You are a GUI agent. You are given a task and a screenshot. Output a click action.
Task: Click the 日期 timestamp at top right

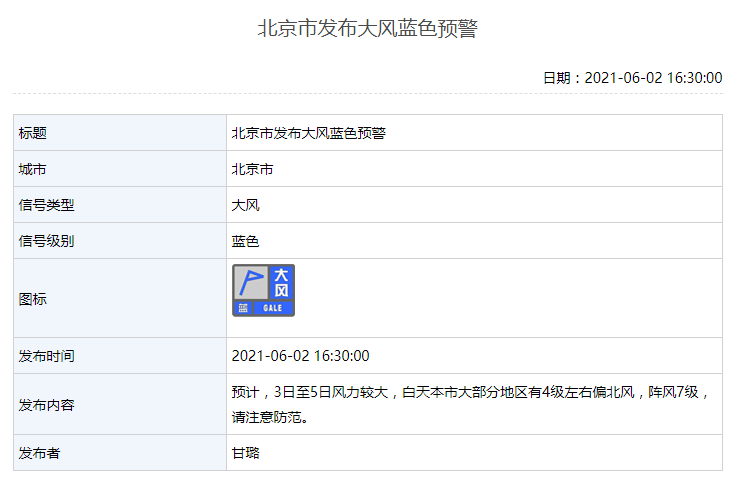632,77
